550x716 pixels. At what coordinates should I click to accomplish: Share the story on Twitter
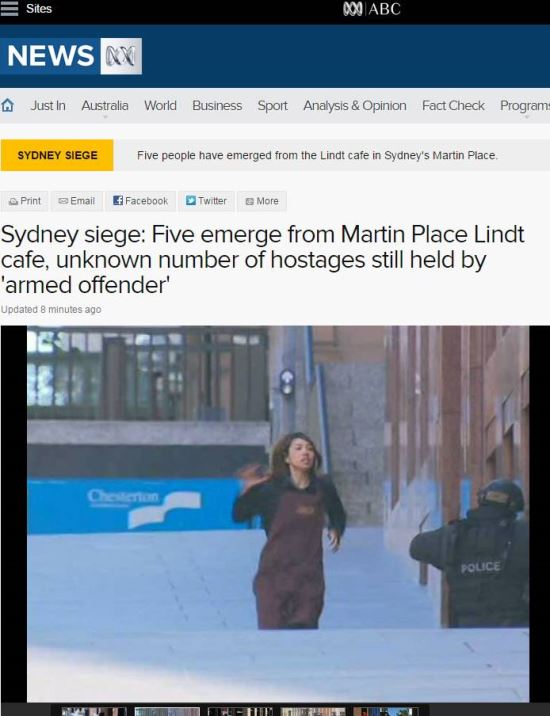[206, 201]
